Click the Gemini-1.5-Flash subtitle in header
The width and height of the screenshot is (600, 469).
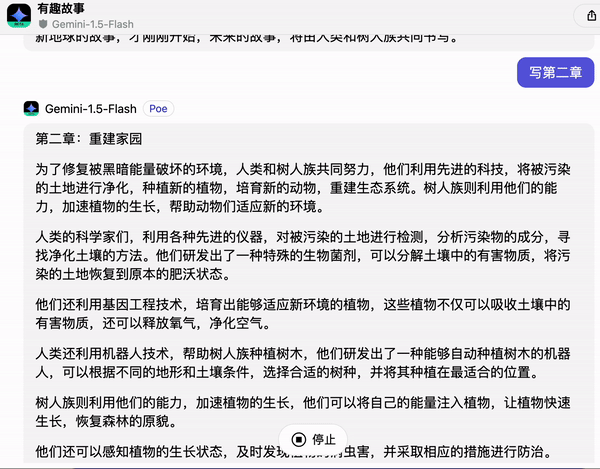point(93,24)
